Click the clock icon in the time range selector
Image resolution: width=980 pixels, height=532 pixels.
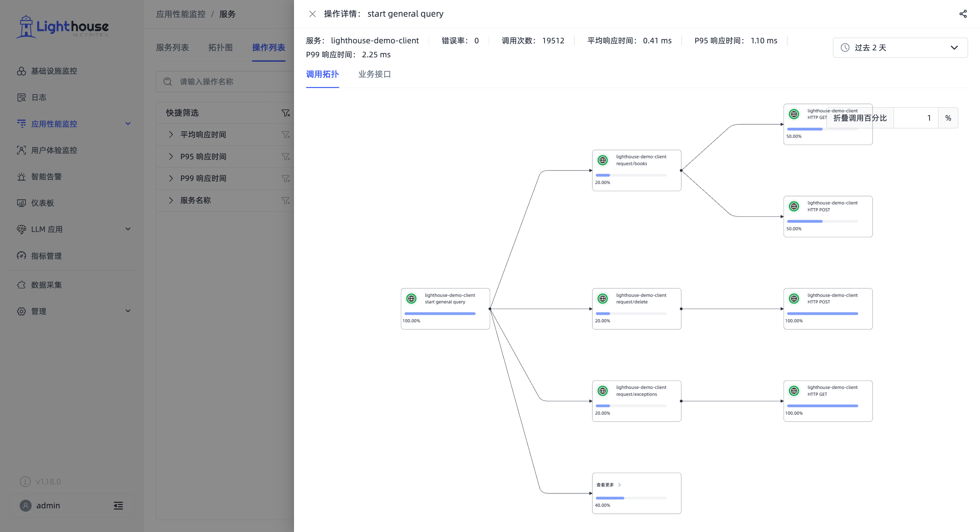coord(845,48)
